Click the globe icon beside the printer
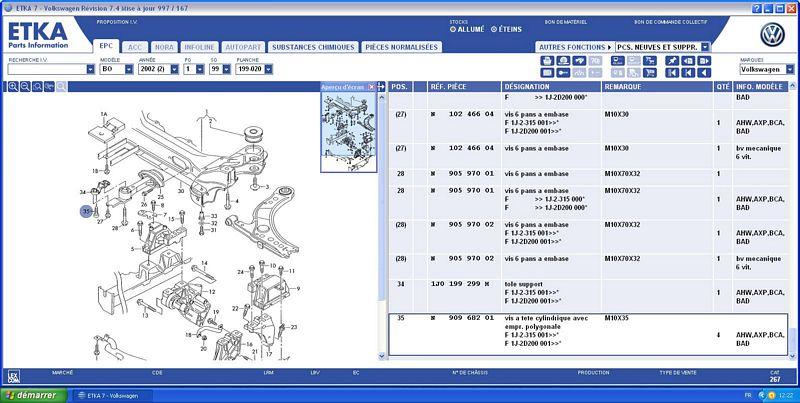The height and width of the screenshot is (403, 800). [x=563, y=61]
